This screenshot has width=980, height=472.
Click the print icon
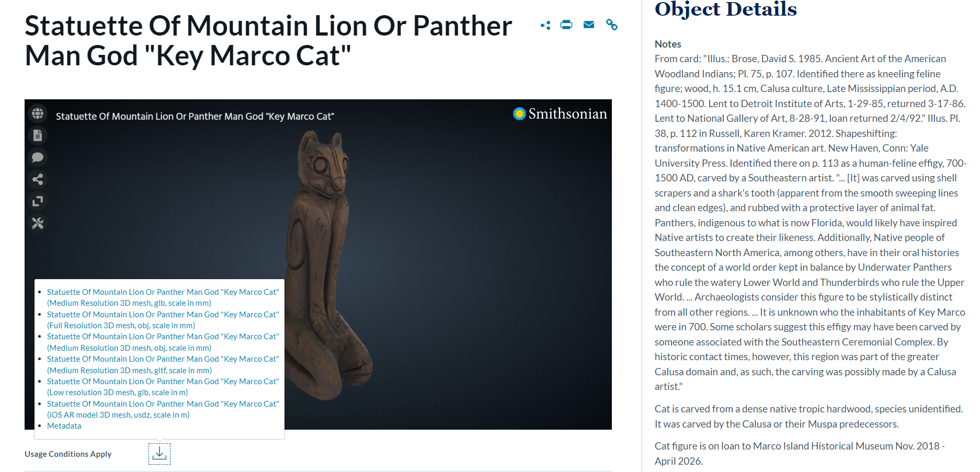pos(566,25)
